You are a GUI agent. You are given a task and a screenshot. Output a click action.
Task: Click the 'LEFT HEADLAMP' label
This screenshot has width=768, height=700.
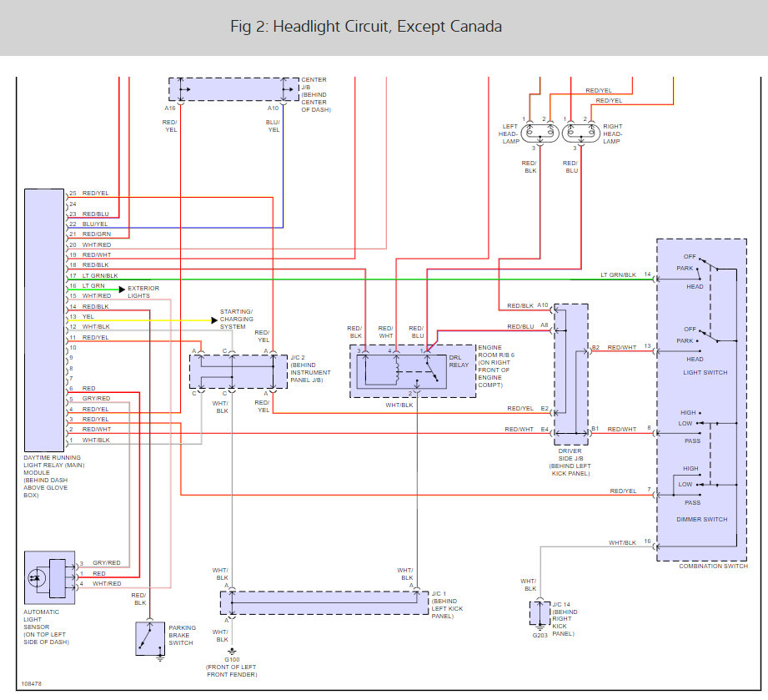[x=509, y=133]
